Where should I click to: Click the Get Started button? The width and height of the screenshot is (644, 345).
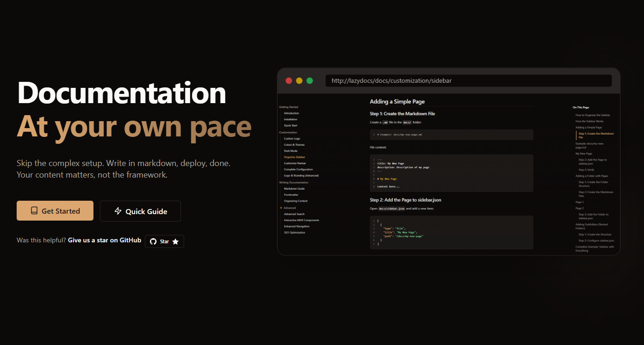pos(55,211)
